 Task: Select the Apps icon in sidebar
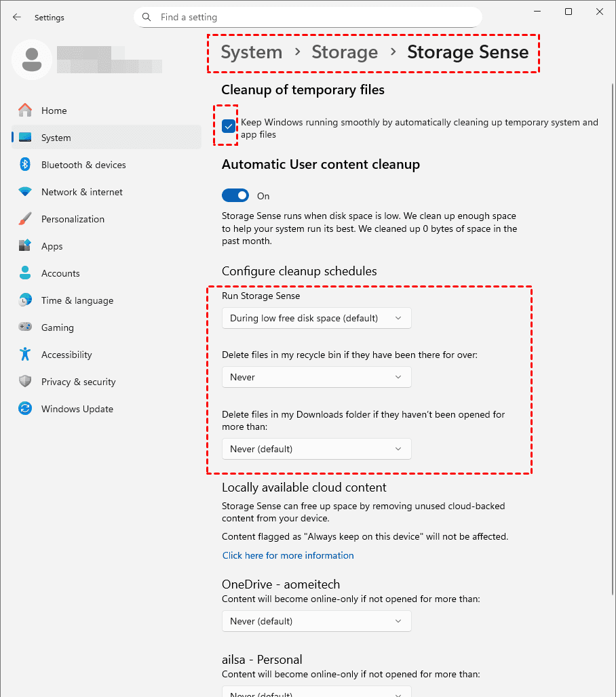point(25,246)
